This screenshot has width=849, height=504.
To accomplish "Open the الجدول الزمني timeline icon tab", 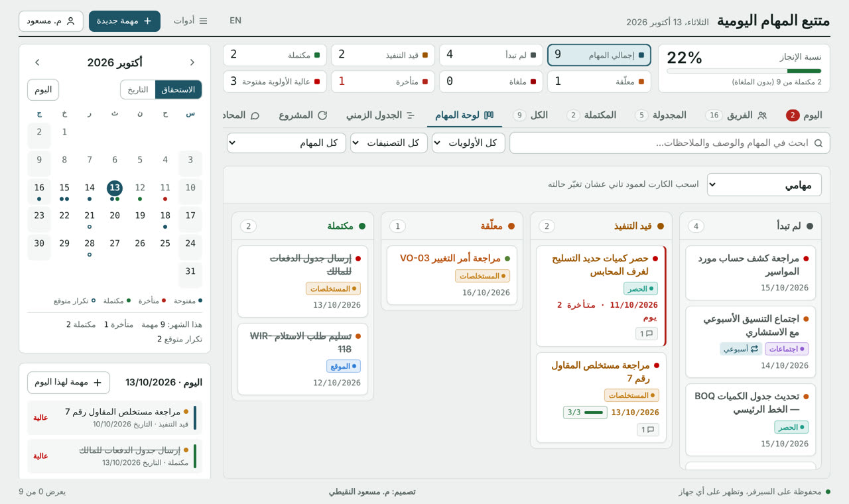I will pyautogui.click(x=381, y=115).
